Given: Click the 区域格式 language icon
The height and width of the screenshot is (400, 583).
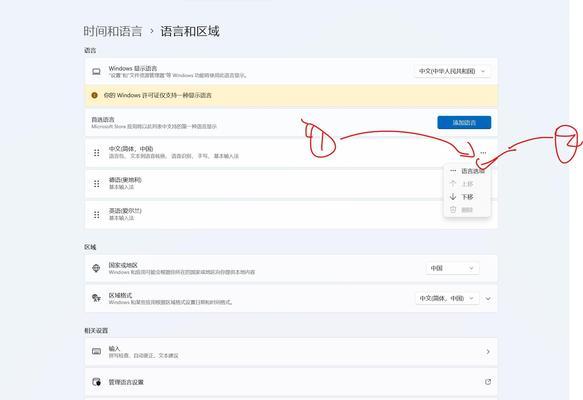Looking at the screenshot, I should click(x=96, y=298).
